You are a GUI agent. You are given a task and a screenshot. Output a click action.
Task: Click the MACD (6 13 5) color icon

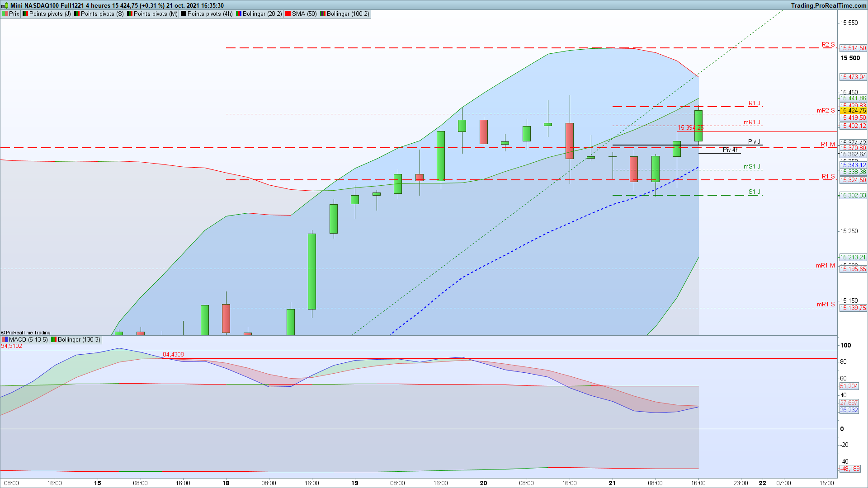pyautogui.click(x=5, y=340)
